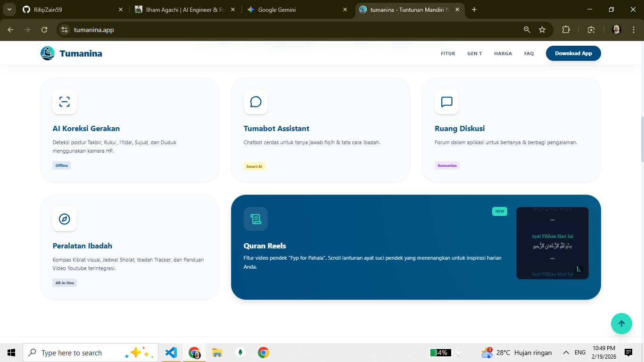
Task: Click the Download App button
Action: coord(573,53)
